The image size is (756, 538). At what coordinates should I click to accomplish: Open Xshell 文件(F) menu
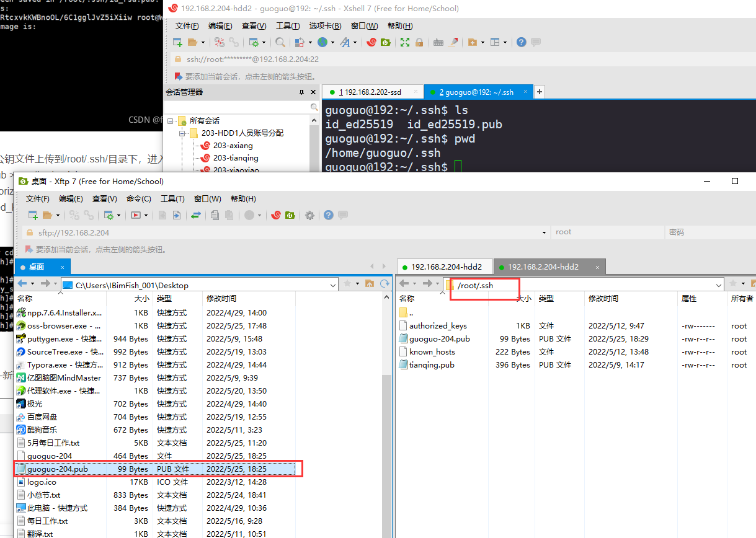187,26
